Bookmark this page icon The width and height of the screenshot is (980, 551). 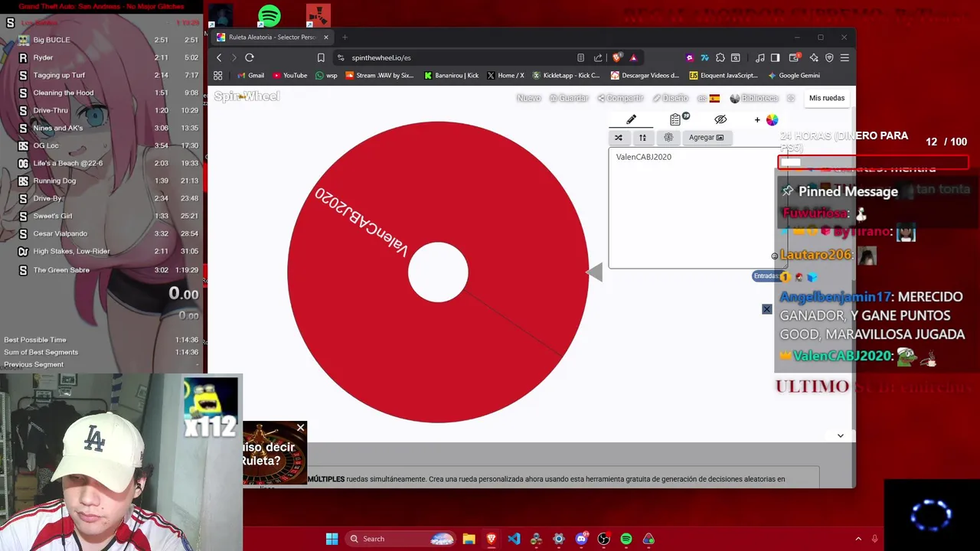coord(321,57)
